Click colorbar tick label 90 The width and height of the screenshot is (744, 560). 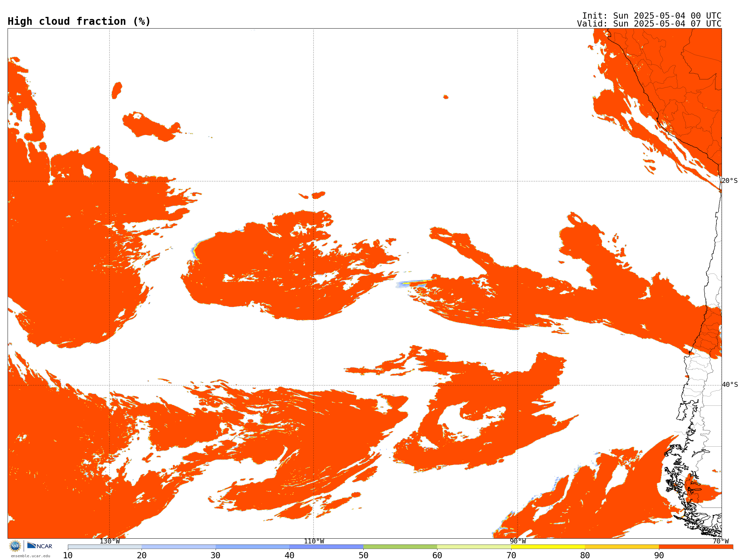tap(659, 555)
